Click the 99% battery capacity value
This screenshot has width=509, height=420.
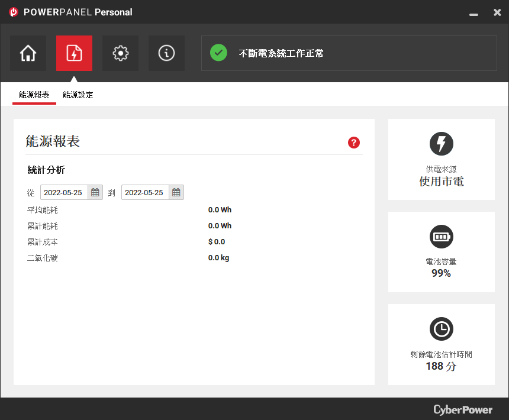point(441,273)
